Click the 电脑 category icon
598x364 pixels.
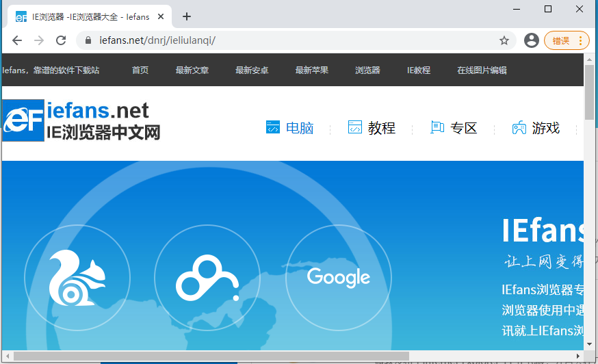point(273,127)
